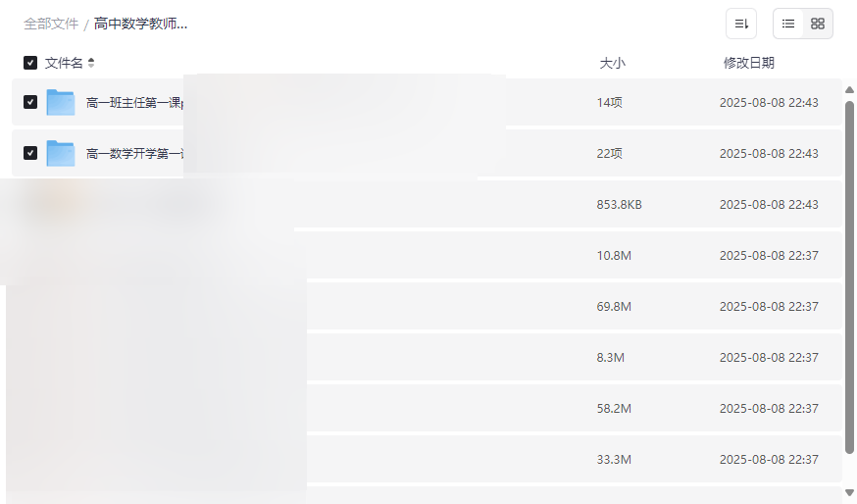Sort files by the 大小 column header
857x504 pixels.
coord(612,63)
